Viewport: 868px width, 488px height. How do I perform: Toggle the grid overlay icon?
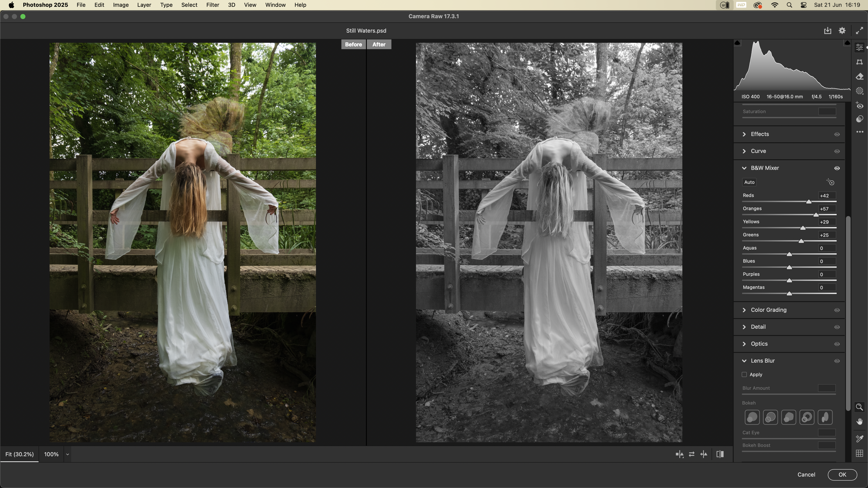[x=860, y=453]
